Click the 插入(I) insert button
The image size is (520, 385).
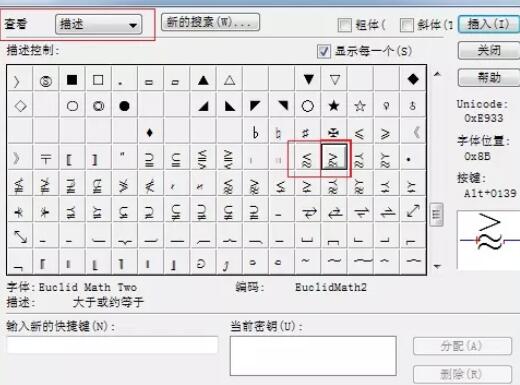coord(489,24)
